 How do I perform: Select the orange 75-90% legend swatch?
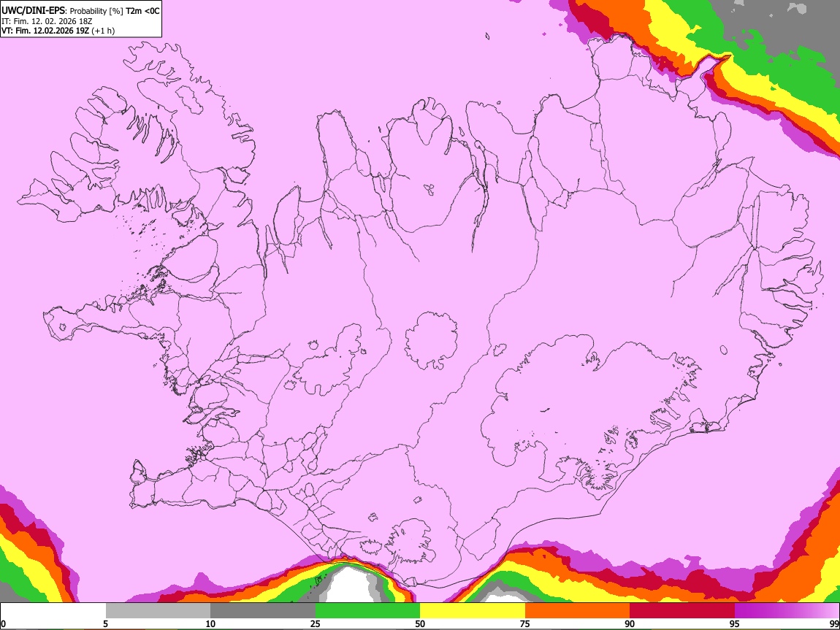[578, 610]
